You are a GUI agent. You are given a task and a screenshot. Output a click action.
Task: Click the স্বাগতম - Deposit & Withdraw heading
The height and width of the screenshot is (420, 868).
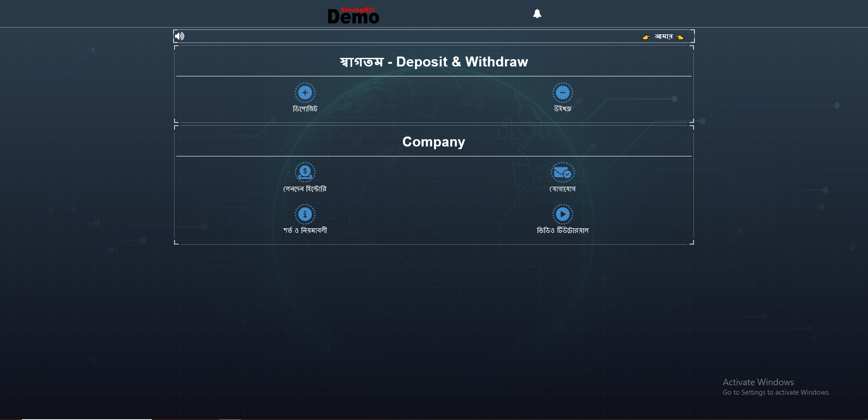tap(434, 62)
